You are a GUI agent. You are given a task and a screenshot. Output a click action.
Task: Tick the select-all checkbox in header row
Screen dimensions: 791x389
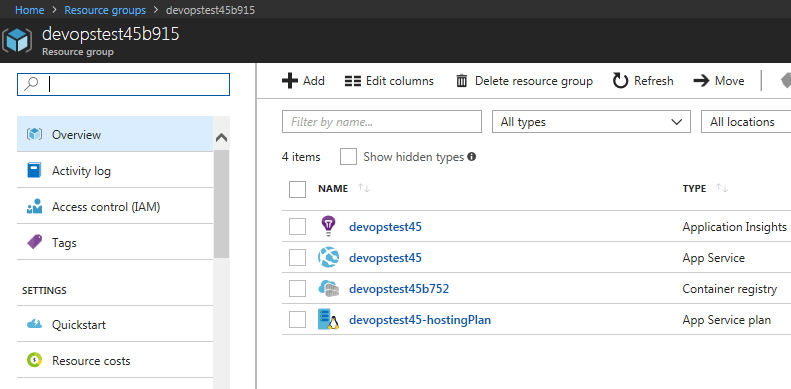297,189
